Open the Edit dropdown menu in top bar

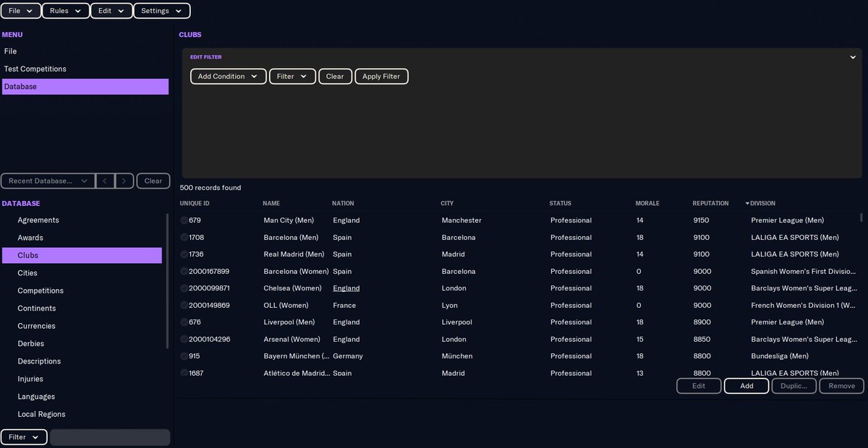[111, 11]
